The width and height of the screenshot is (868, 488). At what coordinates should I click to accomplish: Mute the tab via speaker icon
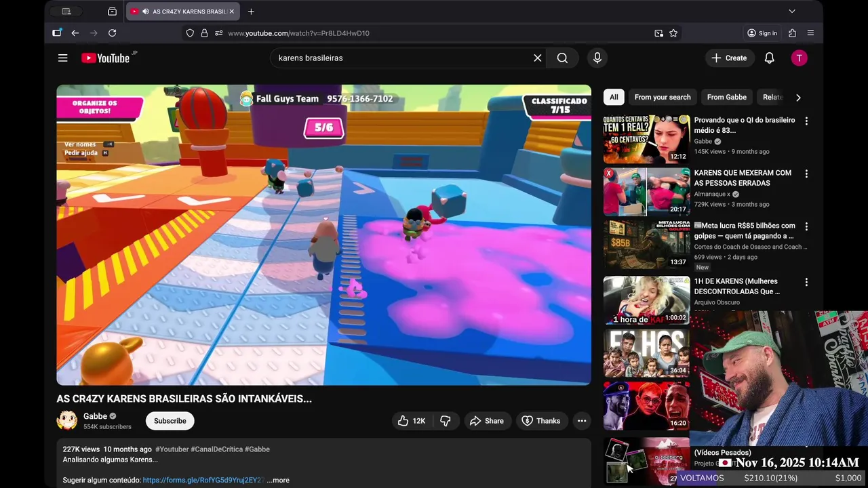tap(146, 12)
